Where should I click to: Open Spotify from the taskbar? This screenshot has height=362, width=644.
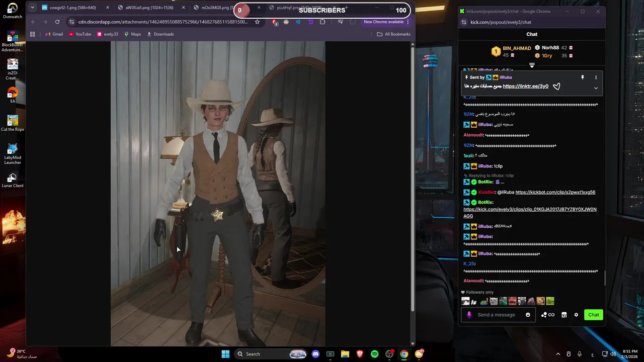374,354
